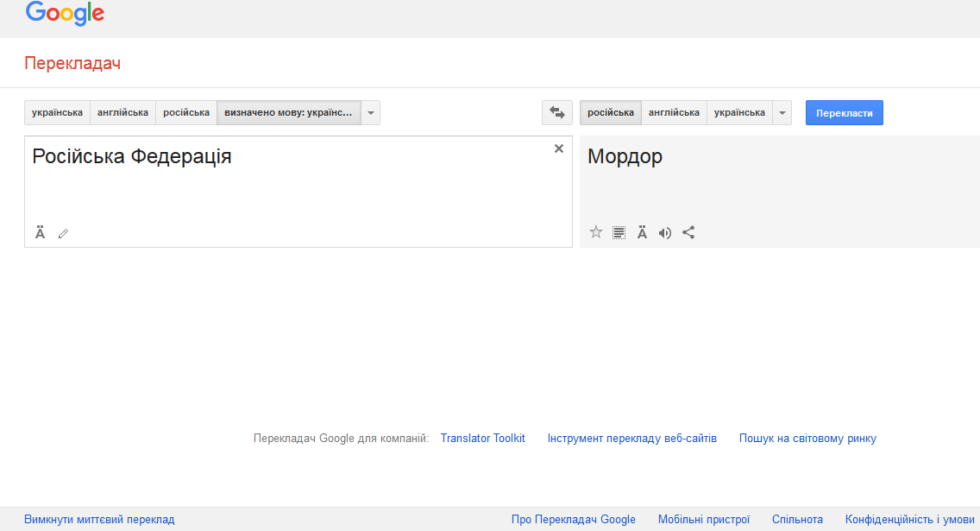The width and height of the screenshot is (980, 531).
Task: Open Про Перекладач Google link
Action: pos(573,519)
